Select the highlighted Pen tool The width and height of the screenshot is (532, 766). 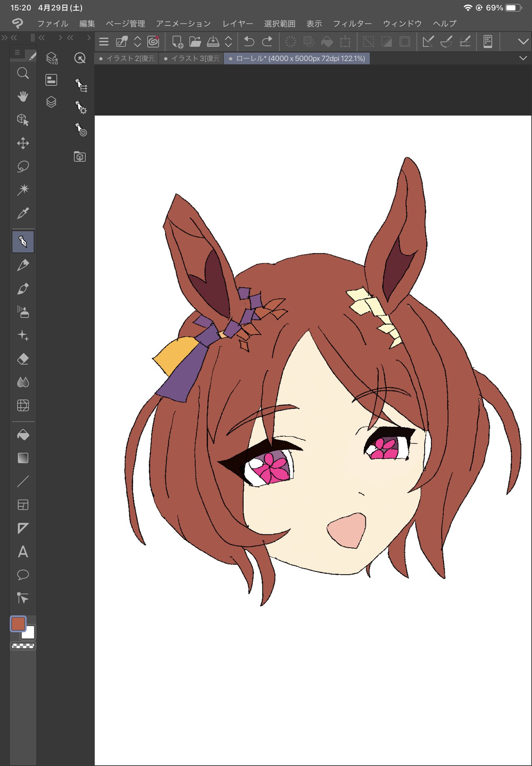coord(23,242)
